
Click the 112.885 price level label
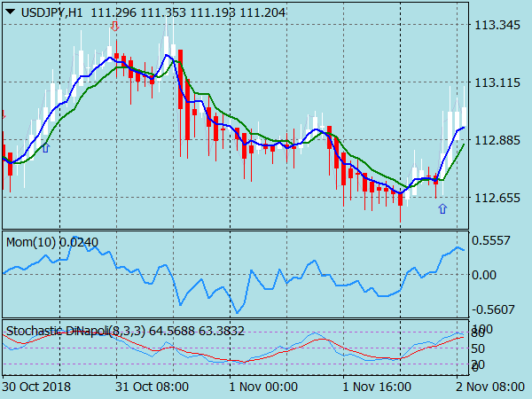coord(497,140)
